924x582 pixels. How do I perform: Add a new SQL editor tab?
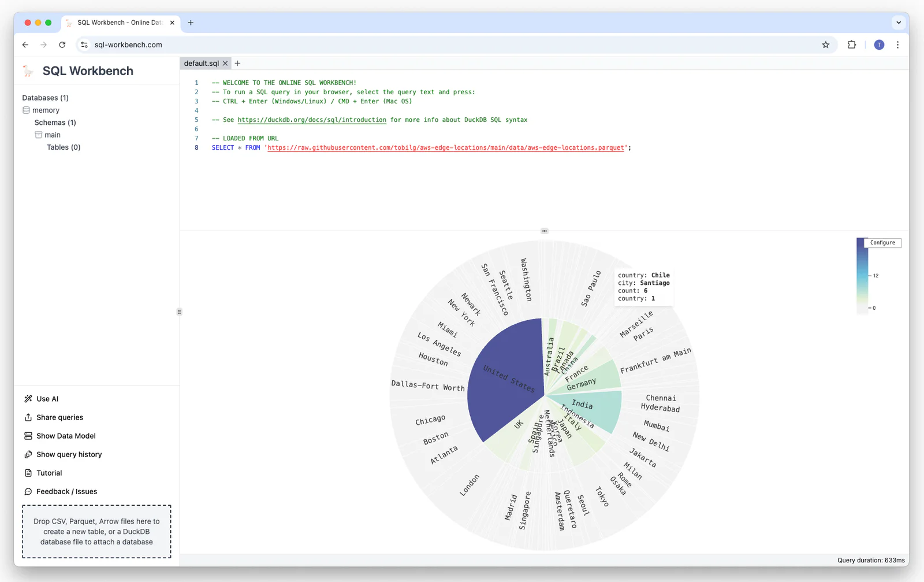point(237,64)
